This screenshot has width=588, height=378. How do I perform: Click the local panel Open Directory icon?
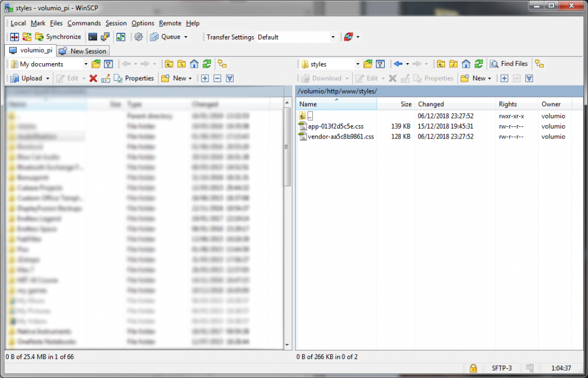(96, 64)
